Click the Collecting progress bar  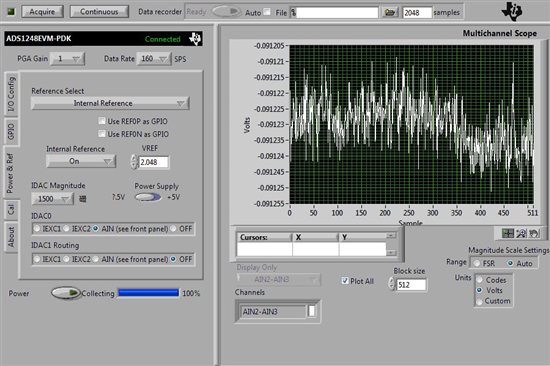tap(148, 293)
